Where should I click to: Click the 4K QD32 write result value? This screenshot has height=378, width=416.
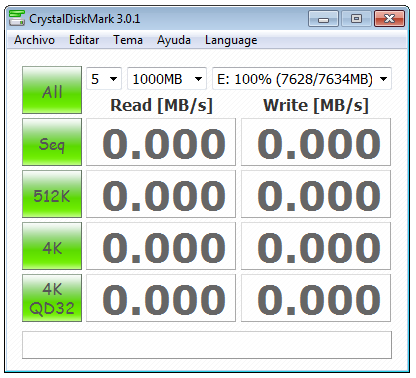(316, 298)
